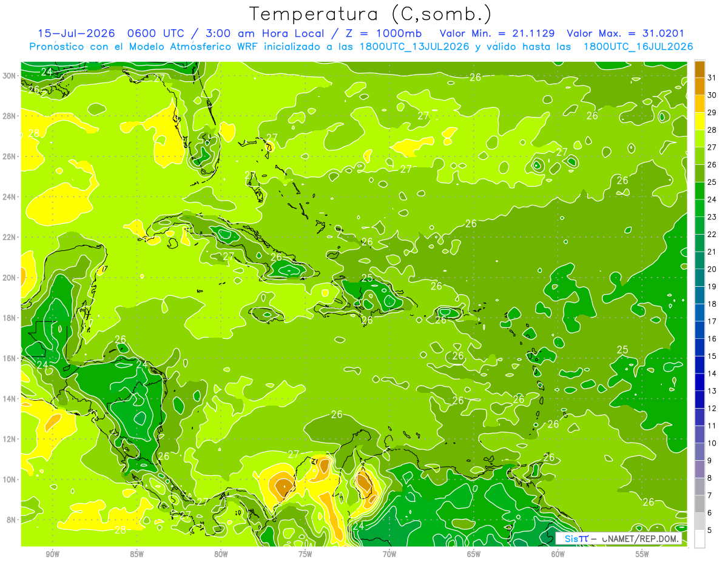The image size is (728, 562).
Task: Click the dark orange legend swatch above 31
Action: coord(699,69)
